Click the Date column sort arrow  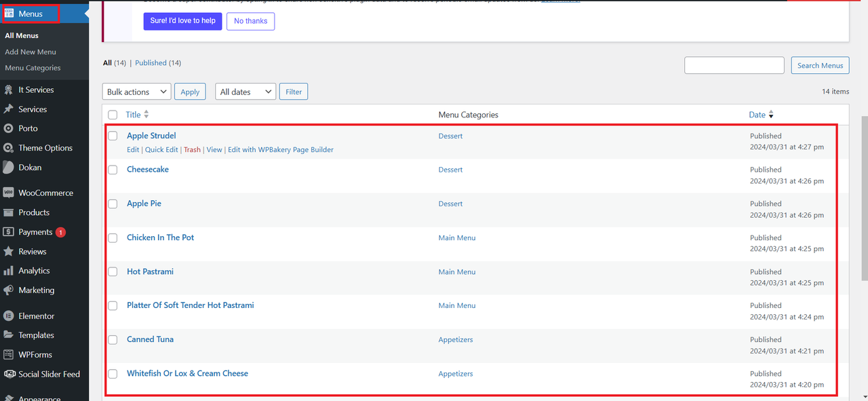tap(771, 115)
